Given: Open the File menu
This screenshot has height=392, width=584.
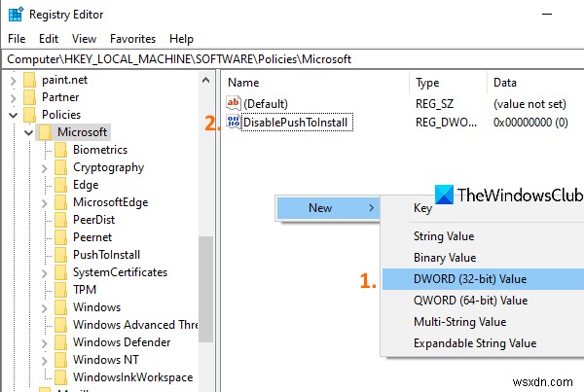Looking at the screenshot, I should pos(17,39).
